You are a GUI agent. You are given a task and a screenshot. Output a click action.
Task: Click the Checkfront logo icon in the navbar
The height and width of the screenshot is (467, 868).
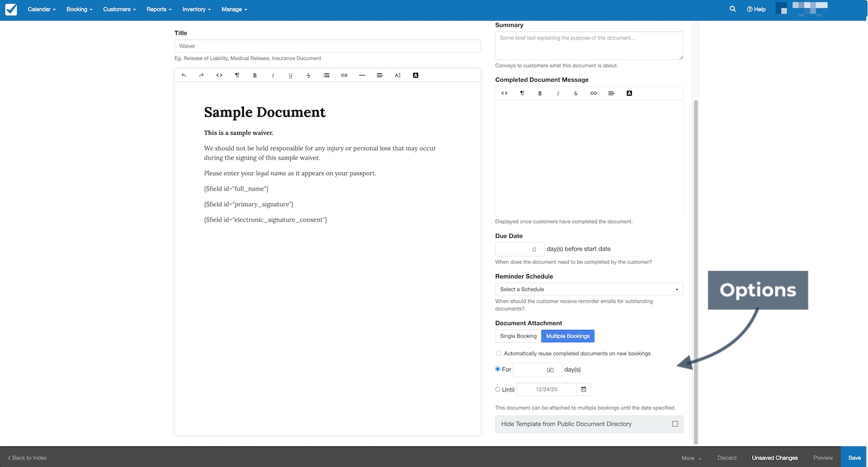coord(11,9)
